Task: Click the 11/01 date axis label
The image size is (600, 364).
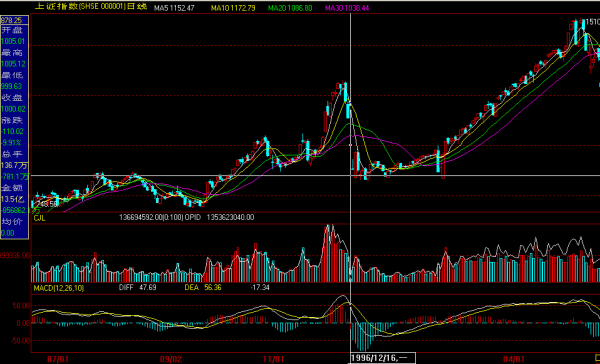Action: pos(274,359)
